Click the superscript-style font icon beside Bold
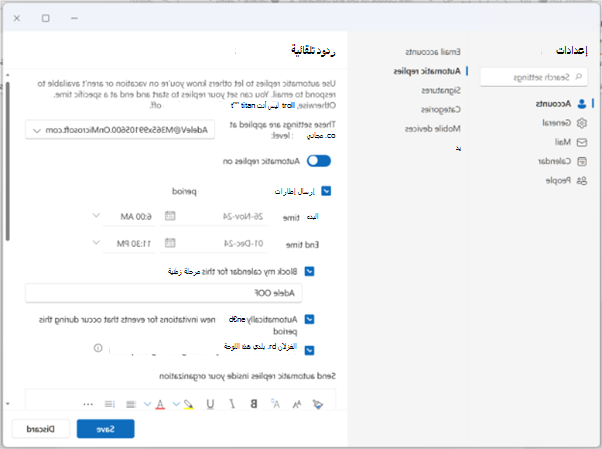The image size is (602, 449). [275, 404]
